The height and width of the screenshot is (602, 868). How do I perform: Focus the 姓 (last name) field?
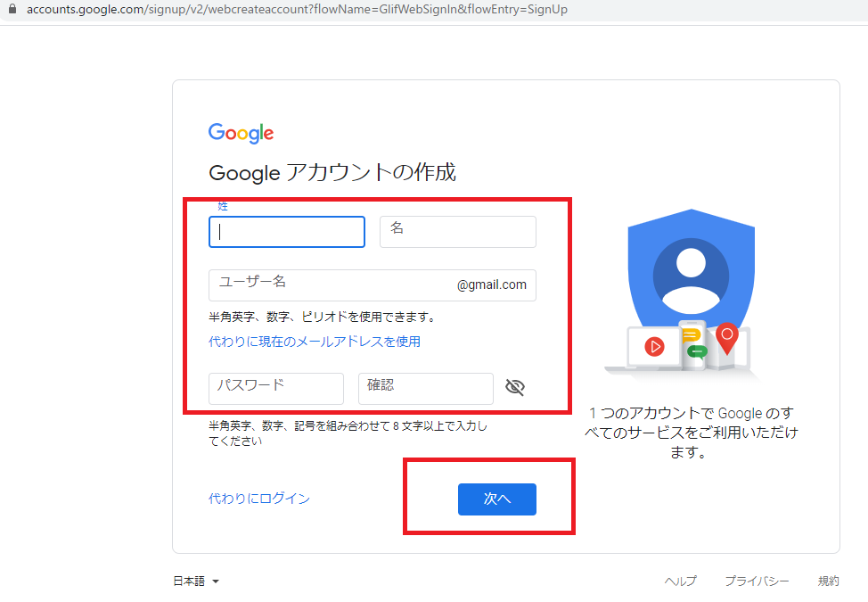pyautogui.click(x=287, y=232)
